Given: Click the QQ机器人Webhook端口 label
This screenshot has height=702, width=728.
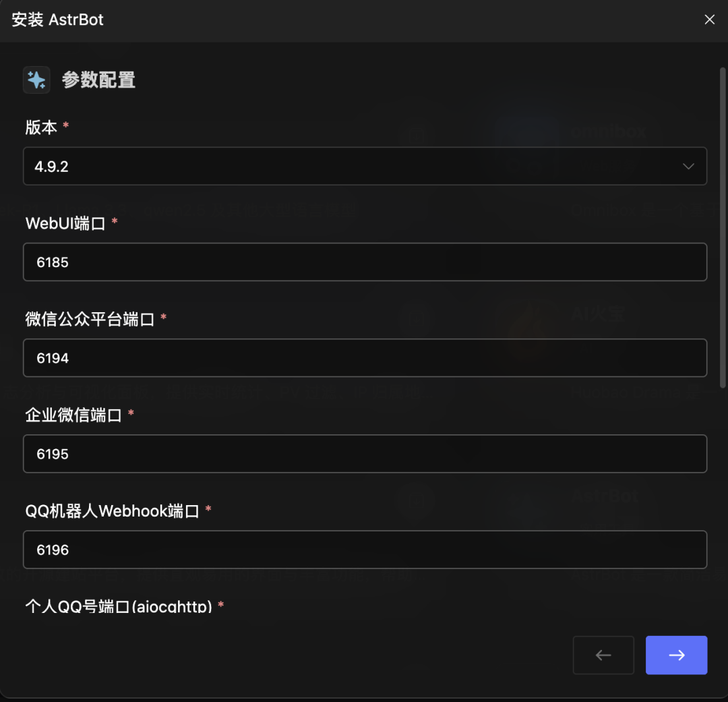Looking at the screenshot, I should coord(112,511).
